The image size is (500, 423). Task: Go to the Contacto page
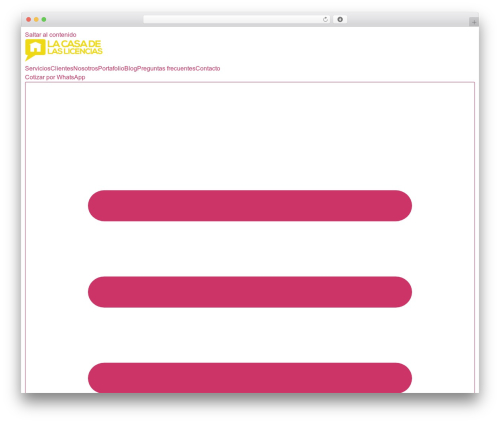pyautogui.click(x=208, y=68)
